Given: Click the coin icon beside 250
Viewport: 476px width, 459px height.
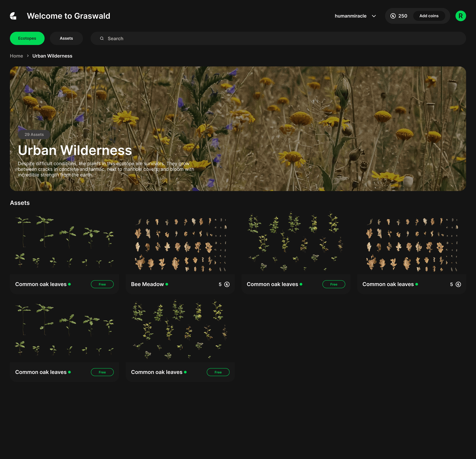Looking at the screenshot, I should tap(393, 16).
